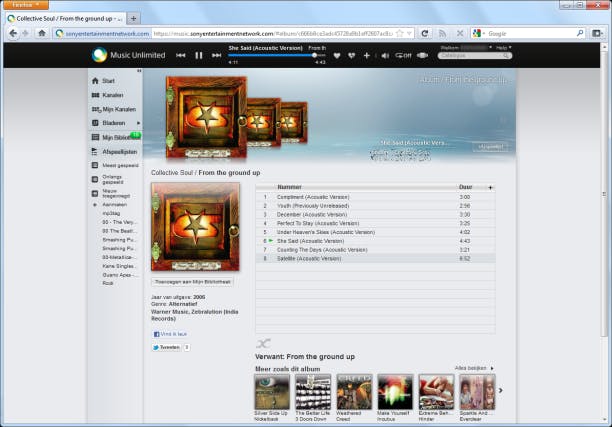Screen dimensions: 612x427
Task: Skip to the next track
Action: tap(216, 55)
